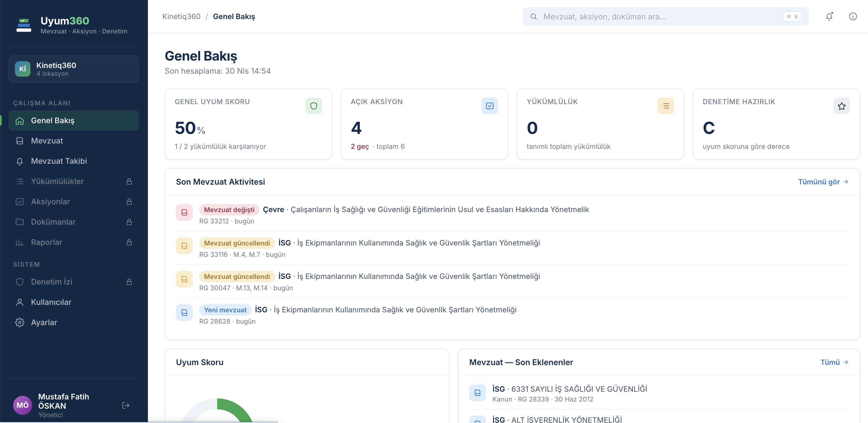Select Aksiyonlar in the sidebar

click(74, 202)
